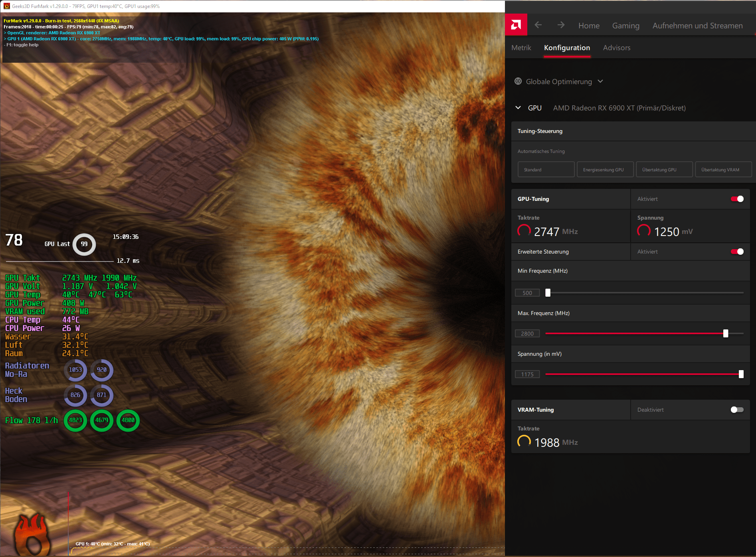This screenshot has height=557, width=756.
Task: Click the Heck 826 fan gauge
Action: click(x=75, y=395)
